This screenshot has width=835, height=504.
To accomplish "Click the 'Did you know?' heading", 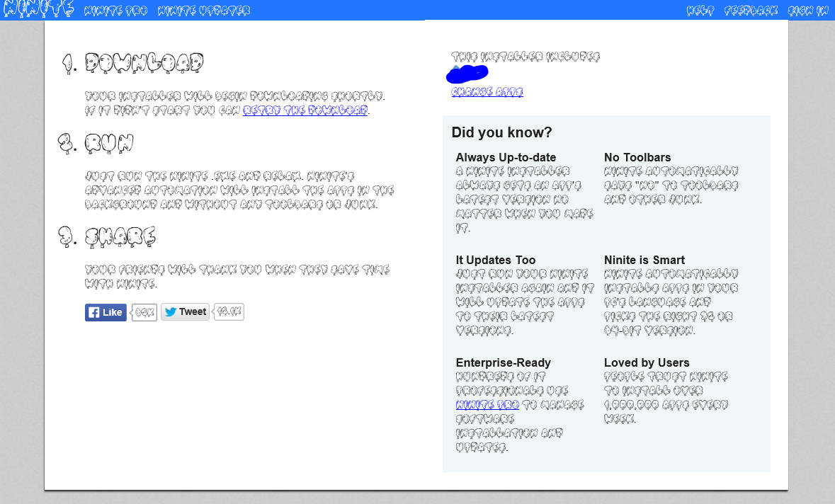I will tap(501, 132).
